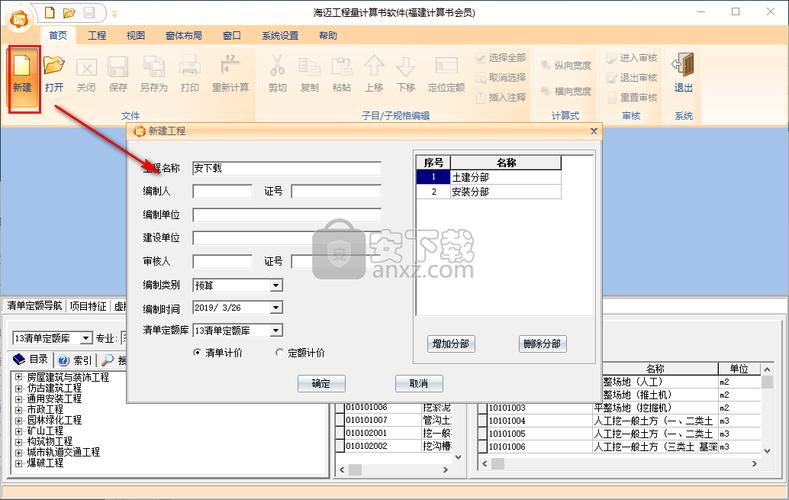Image resolution: width=789 pixels, height=500 pixels.
Task: Open the 编制时间 date dropdown
Action: 276,308
